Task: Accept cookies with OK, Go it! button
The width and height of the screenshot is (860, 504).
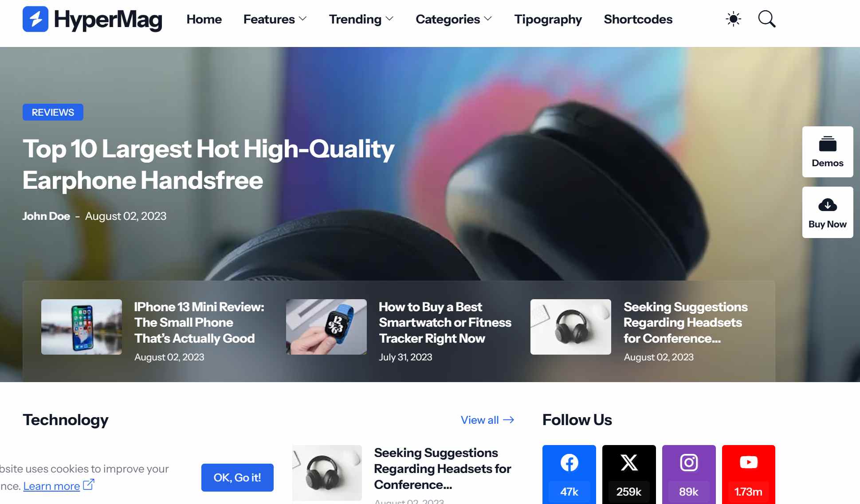Action: (x=237, y=477)
